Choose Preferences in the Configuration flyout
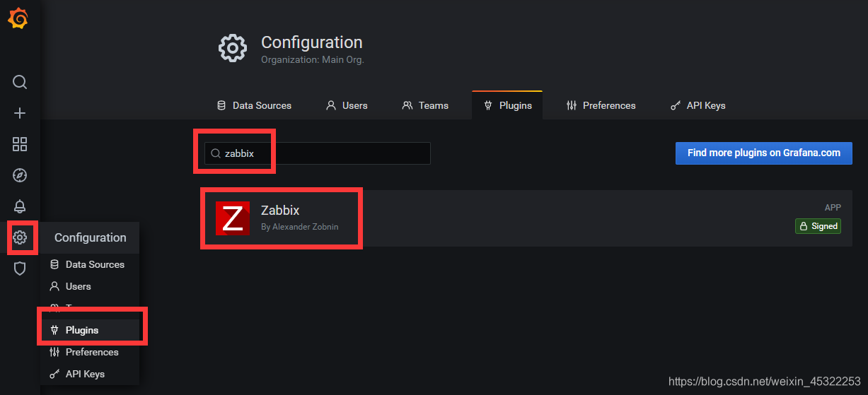 coord(90,352)
